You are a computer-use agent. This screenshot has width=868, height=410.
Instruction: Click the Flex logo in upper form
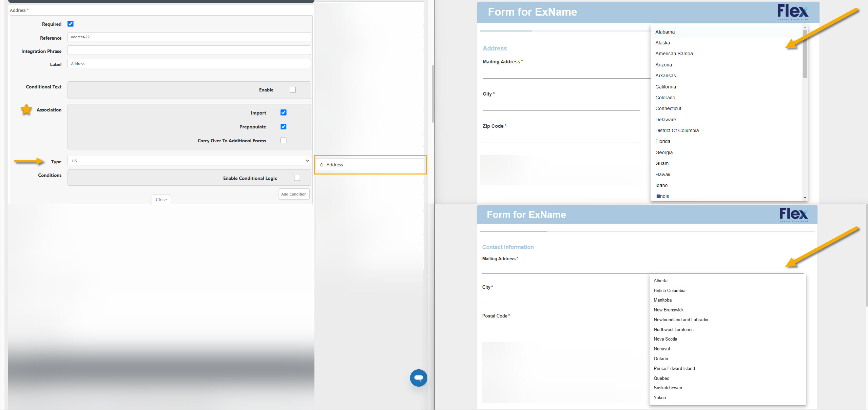(x=793, y=12)
